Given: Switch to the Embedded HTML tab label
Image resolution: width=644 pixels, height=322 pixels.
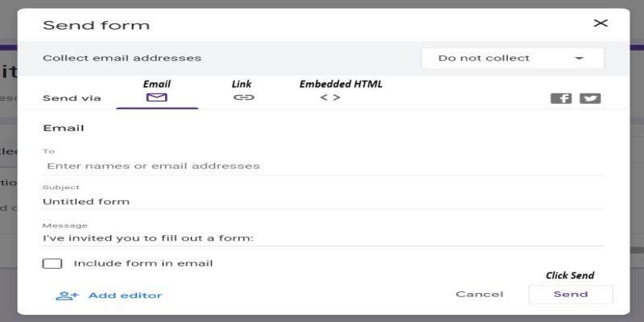Looking at the screenshot, I should (x=341, y=84).
